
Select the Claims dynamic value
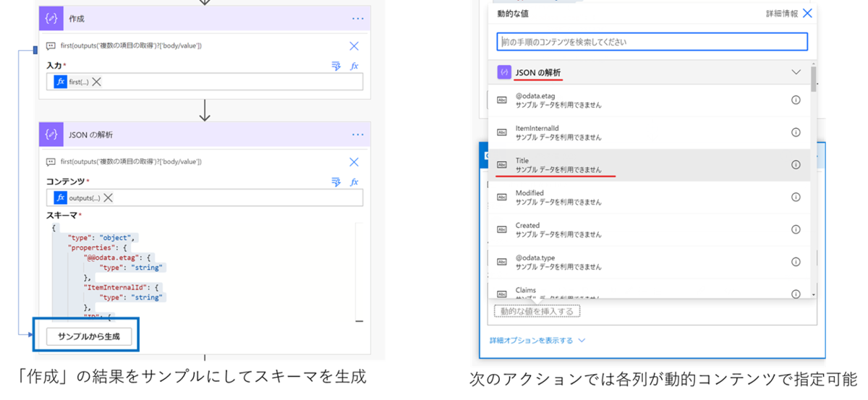point(649,289)
